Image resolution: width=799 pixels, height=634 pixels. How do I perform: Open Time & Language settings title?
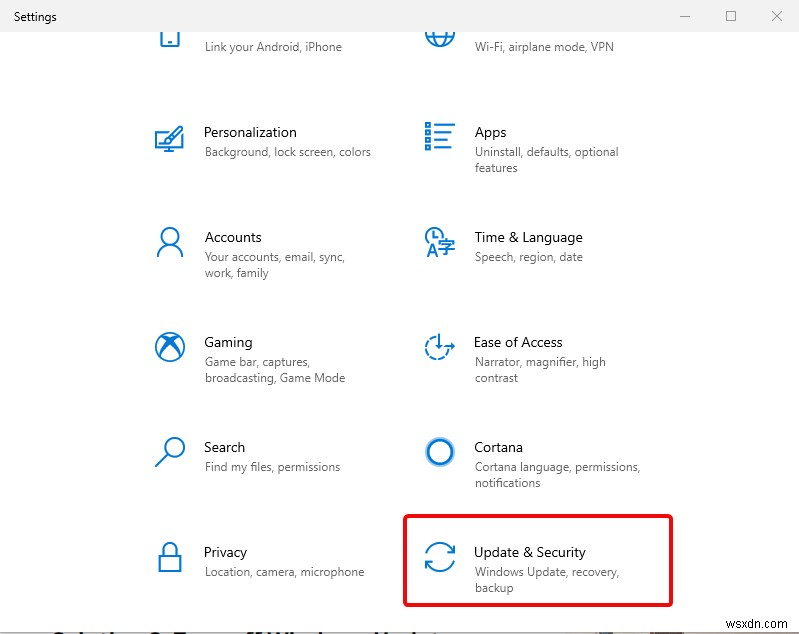[528, 237]
